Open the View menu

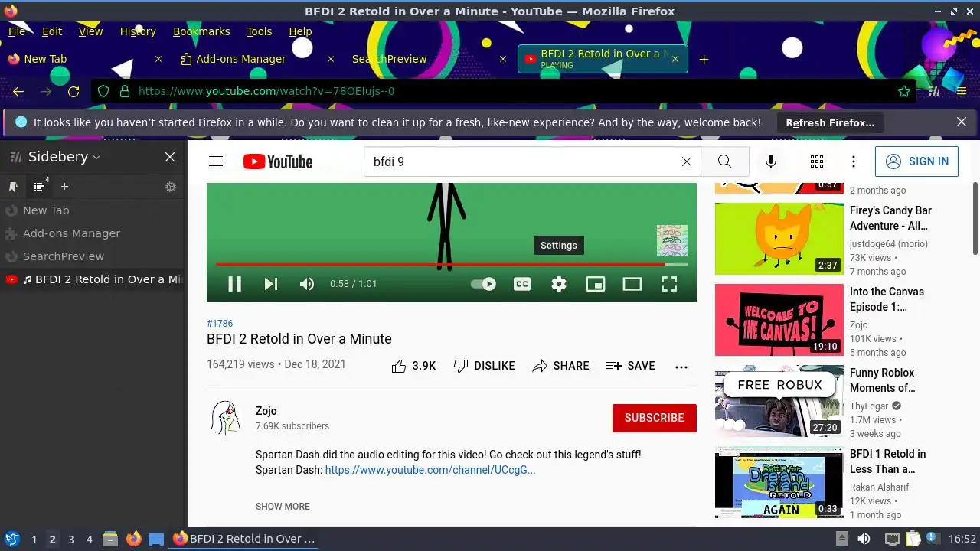click(x=90, y=31)
